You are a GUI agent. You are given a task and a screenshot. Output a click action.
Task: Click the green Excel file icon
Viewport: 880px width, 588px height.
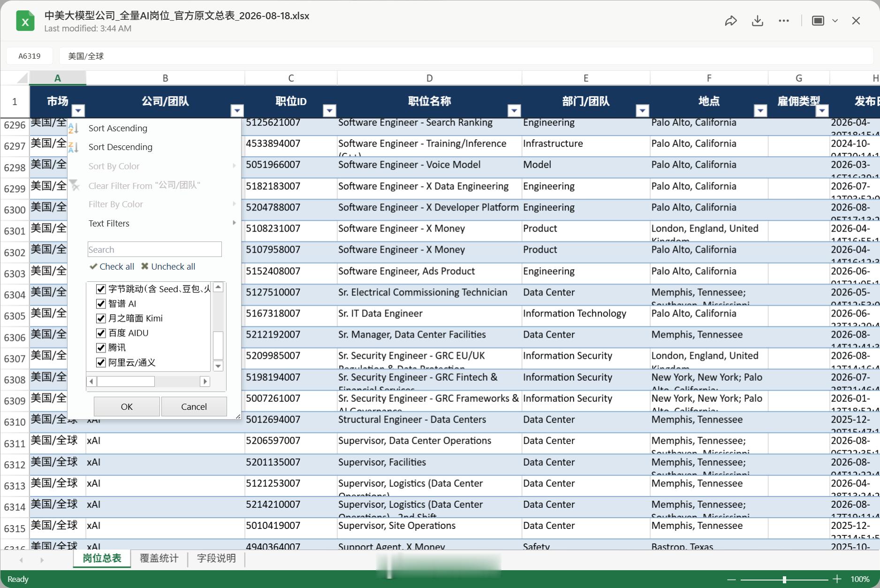point(25,21)
